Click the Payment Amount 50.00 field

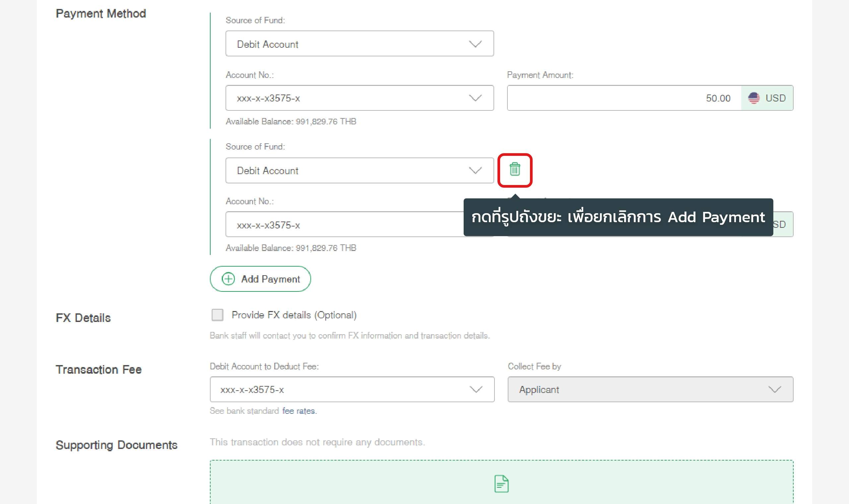coord(623,98)
